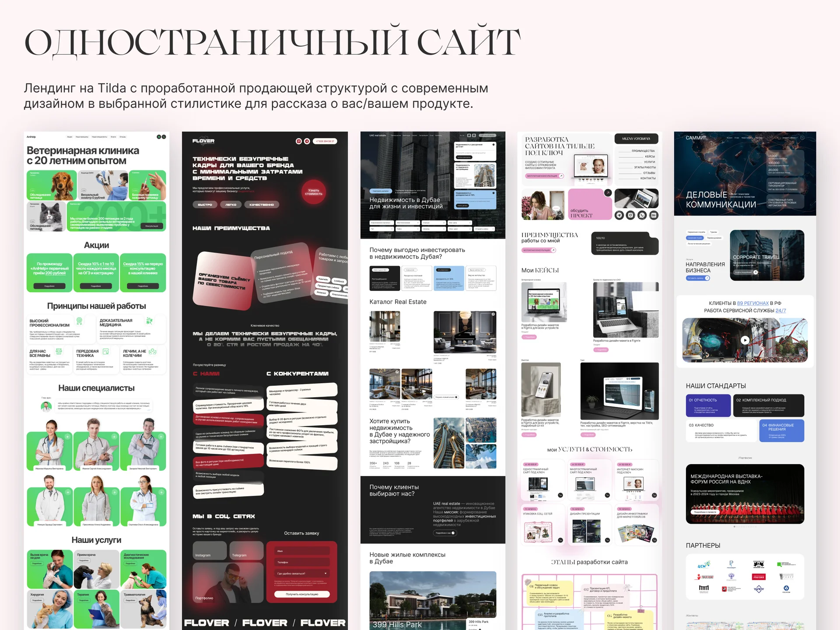Open the 'Тип' filter dropdown on Dubai page
Screen dimensions: 840x630
381,229
